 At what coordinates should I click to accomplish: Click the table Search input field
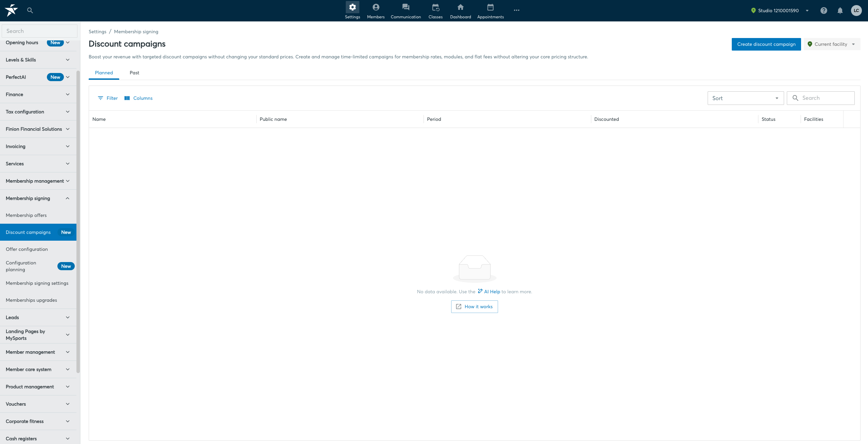pyautogui.click(x=820, y=98)
